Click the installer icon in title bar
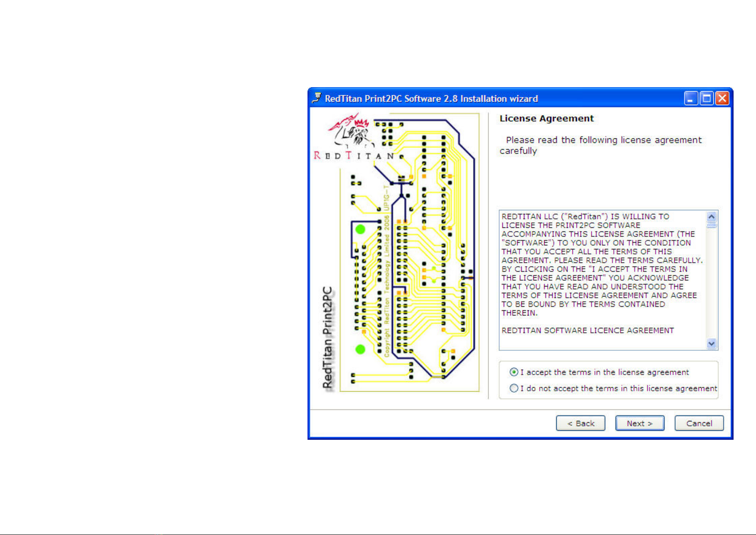The height and width of the screenshot is (535, 756). tap(317, 98)
